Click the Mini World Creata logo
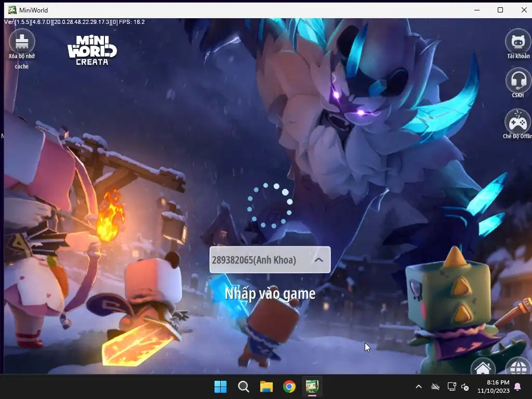 click(92, 50)
